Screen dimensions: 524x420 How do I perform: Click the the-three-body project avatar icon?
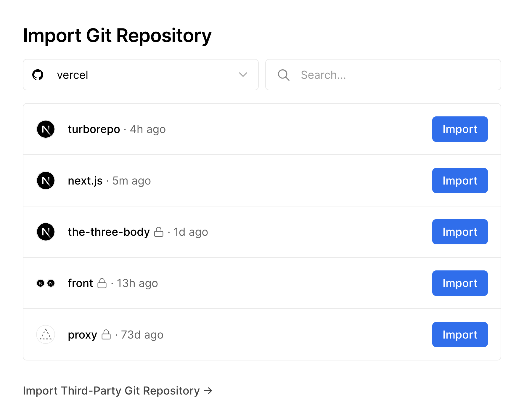point(46,232)
